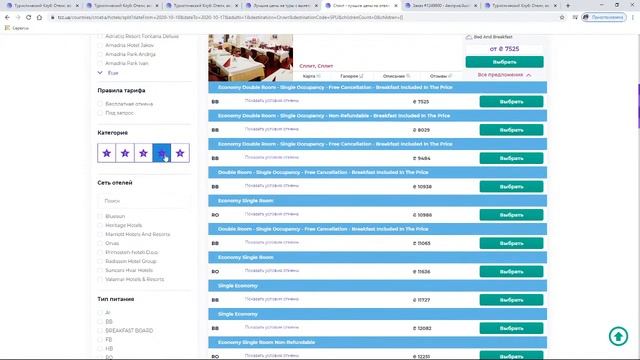Collapse Все предложения offers list
Image resolution: width=640 pixels, height=360 pixels.
point(504,75)
